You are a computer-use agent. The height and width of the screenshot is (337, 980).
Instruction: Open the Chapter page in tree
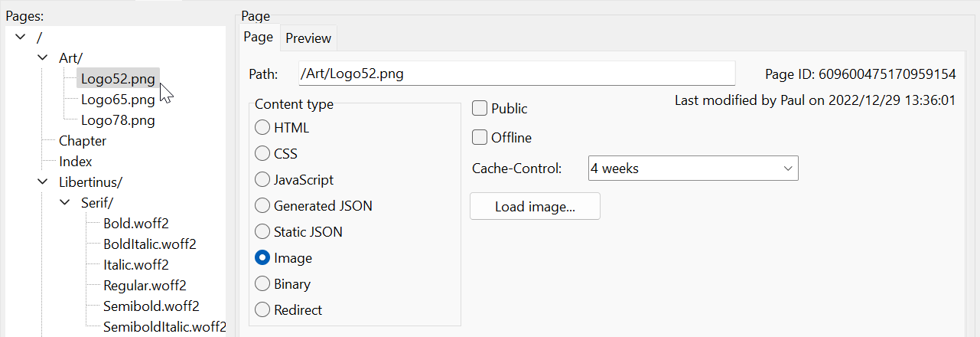tap(83, 141)
